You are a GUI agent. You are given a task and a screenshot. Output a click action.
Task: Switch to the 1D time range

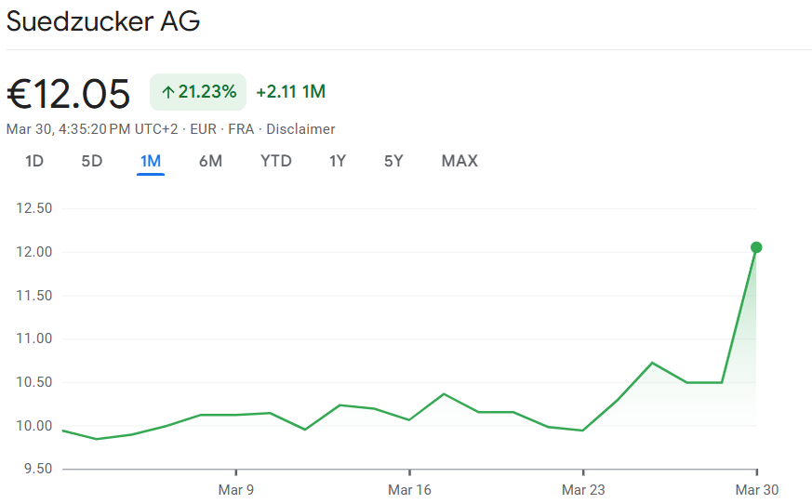34,161
